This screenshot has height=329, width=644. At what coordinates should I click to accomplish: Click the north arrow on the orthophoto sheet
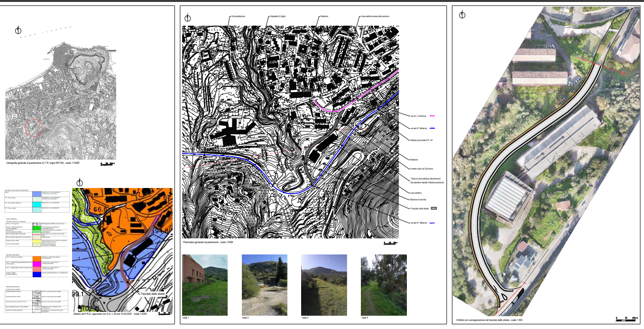pyautogui.click(x=462, y=15)
